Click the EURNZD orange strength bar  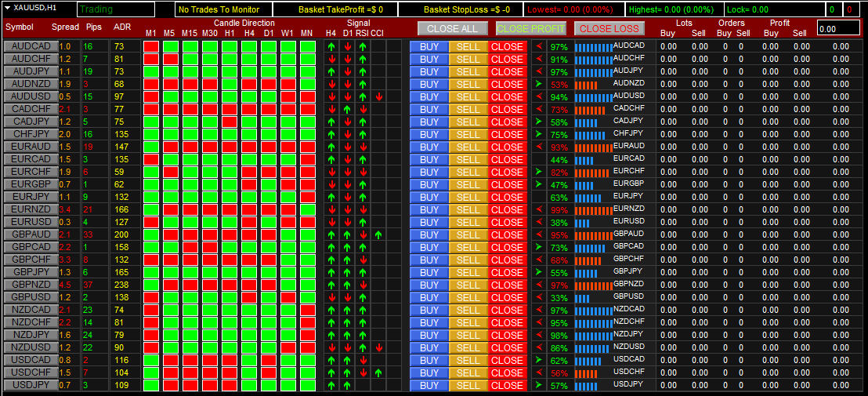tap(594, 211)
